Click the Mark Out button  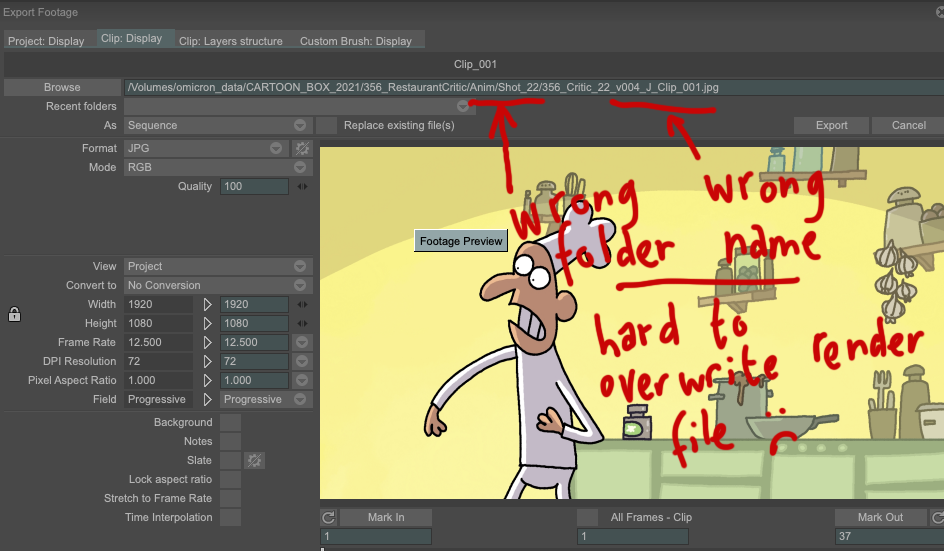coord(880,517)
